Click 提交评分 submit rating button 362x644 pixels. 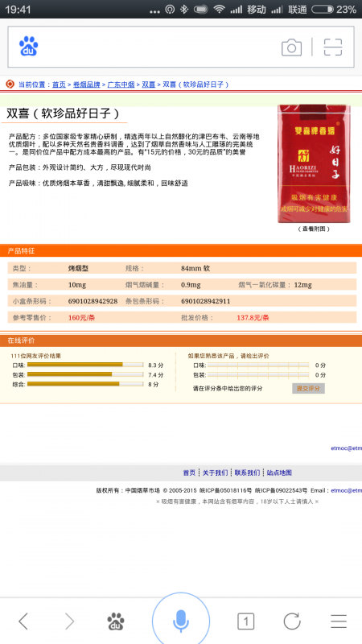point(308,388)
